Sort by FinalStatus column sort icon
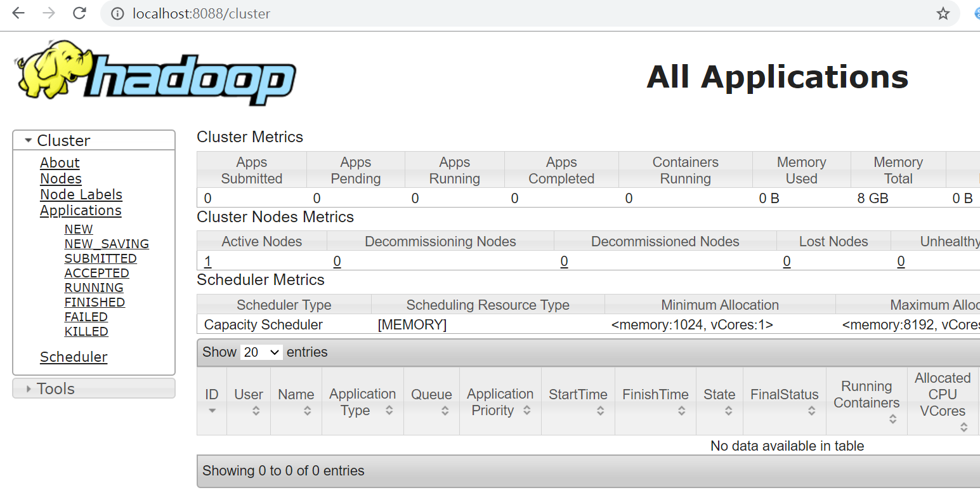 (x=812, y=411)
